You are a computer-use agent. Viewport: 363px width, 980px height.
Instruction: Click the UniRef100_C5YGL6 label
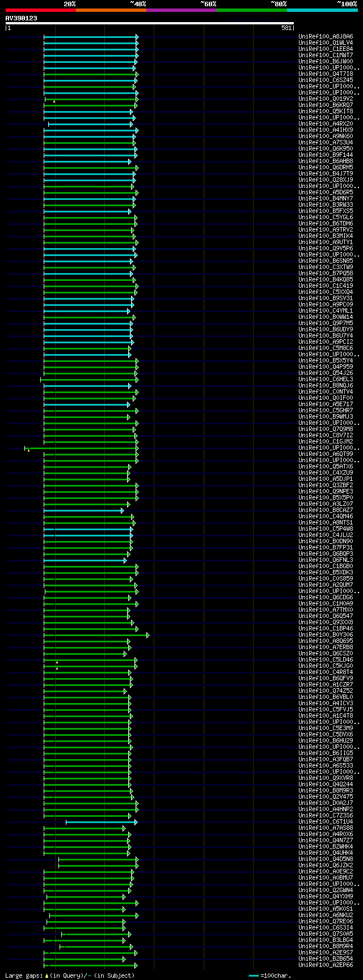326,218
